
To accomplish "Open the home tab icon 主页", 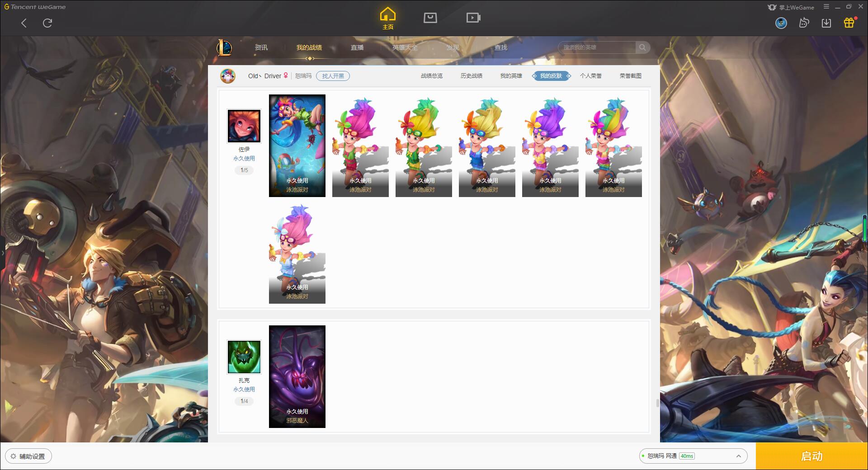I will click(388, 19).
